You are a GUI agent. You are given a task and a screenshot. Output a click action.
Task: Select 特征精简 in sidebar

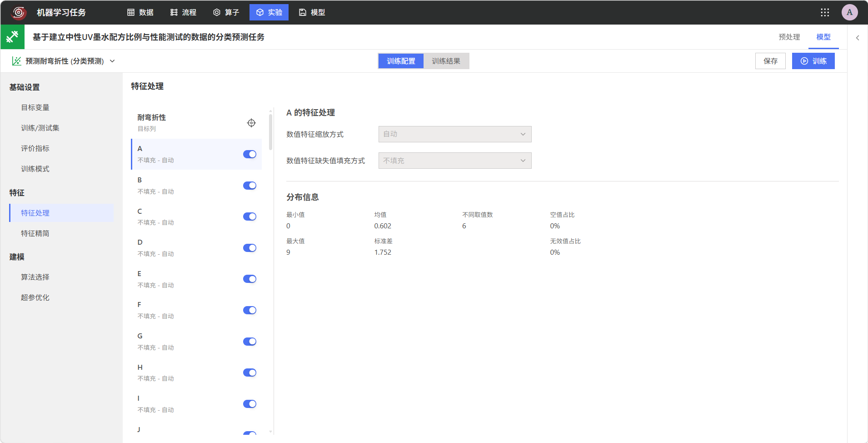pos(35,233)
